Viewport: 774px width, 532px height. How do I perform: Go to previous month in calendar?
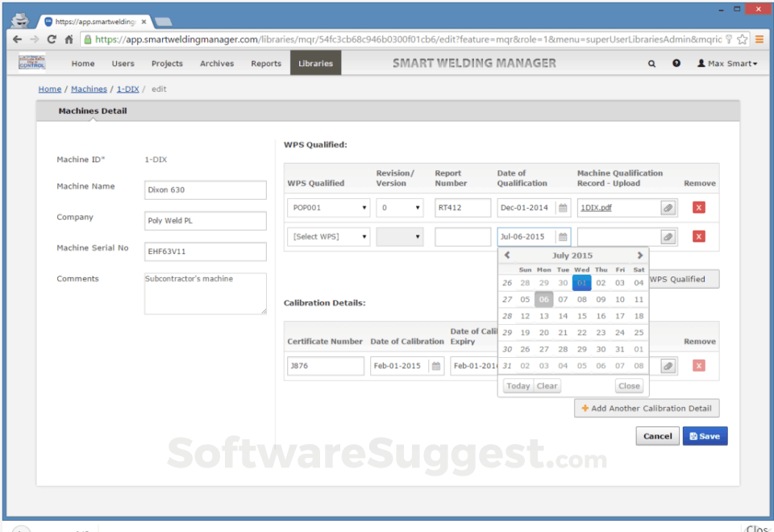coord(507,256)
